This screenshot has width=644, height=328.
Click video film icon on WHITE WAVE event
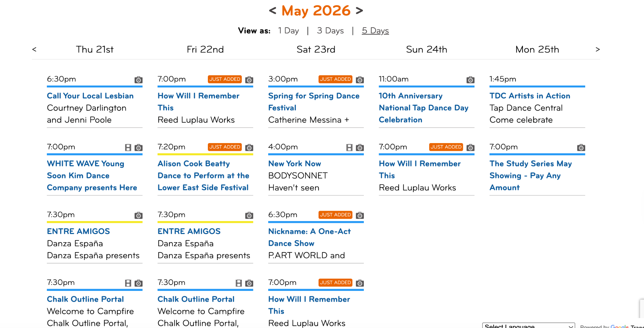[x=128, y=147]
